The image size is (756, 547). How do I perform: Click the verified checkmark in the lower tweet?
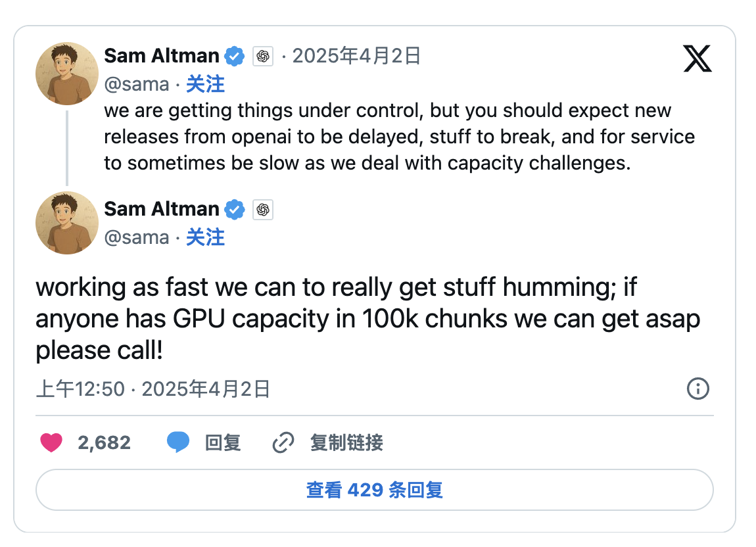pos(235,210)
